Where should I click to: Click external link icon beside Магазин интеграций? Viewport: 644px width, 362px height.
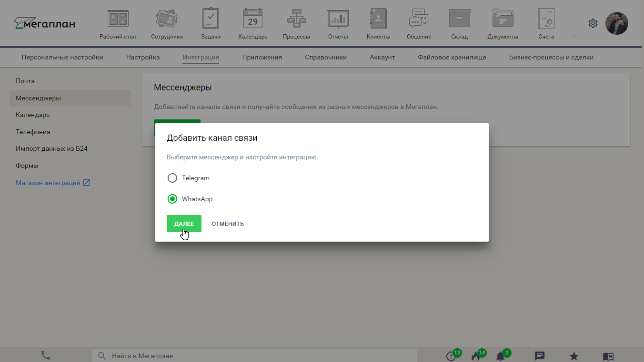(87, 183)
